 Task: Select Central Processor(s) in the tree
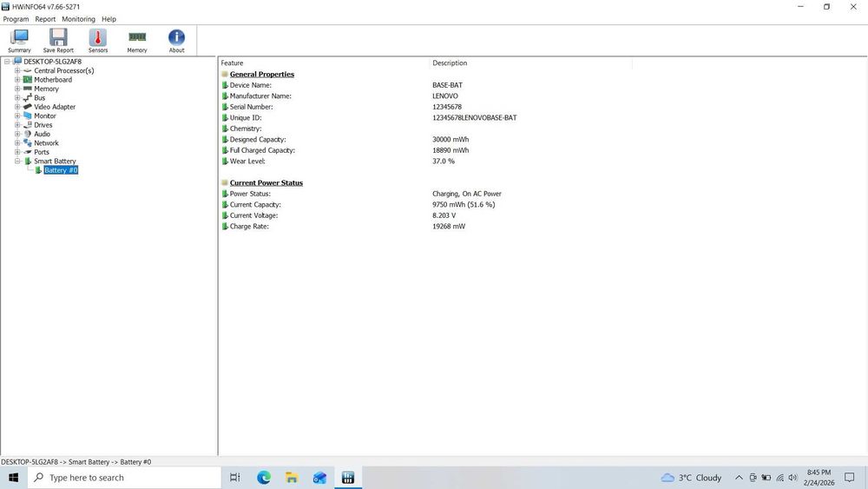pyautogui.click(x=63, y=70)
